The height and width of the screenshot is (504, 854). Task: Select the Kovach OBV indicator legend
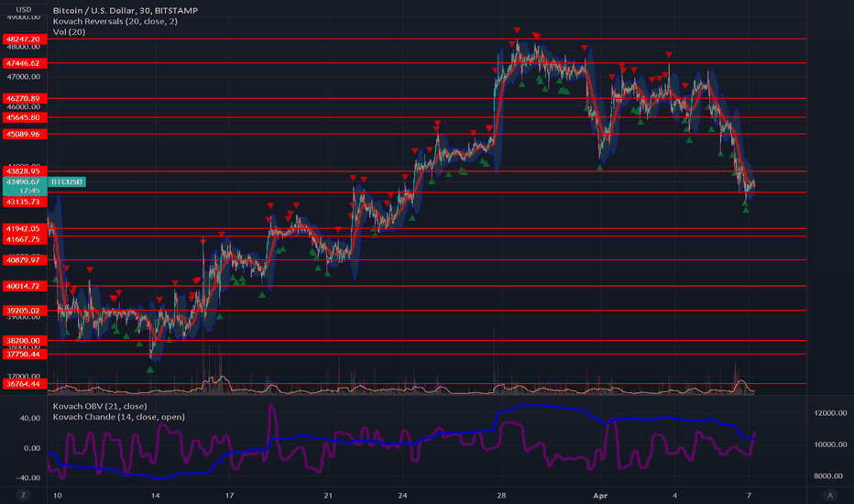(100, 406)
